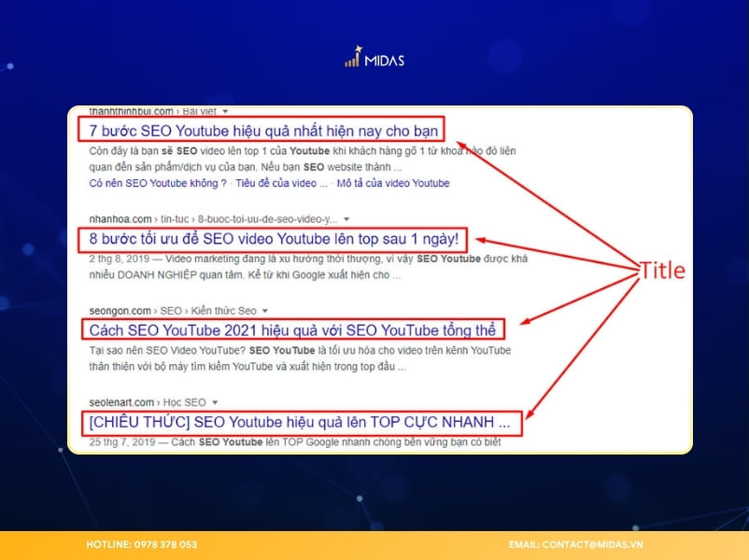Open the '7 bước SEO Youtube hiệu quả' result title

coord(263,131)
